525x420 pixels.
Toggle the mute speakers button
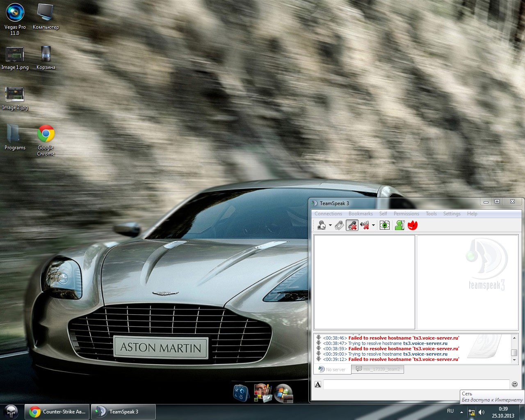tap(364, 225)
